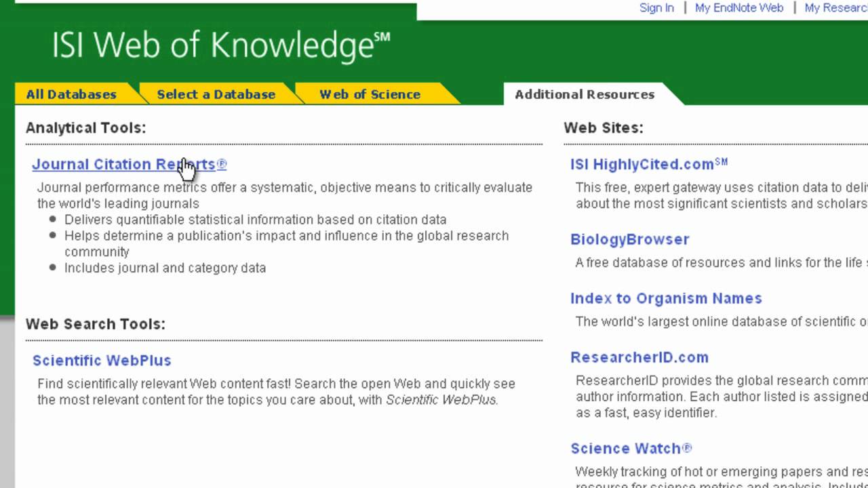Click the ISI Web of Knowledge logo
868x488 pixels.
(x=220, y=46)
